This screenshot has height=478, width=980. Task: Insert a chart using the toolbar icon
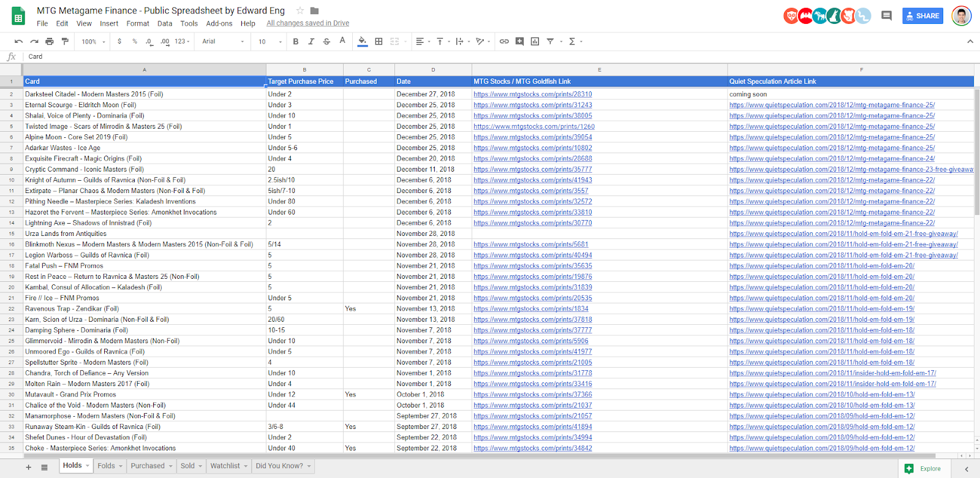pos(535,42)
